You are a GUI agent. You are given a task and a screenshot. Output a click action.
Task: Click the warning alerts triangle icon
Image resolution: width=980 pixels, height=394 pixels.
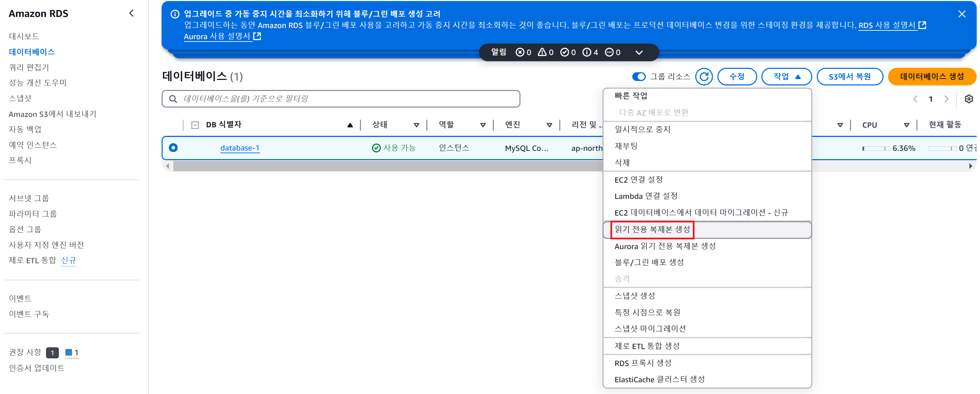(x=542, y=52)
